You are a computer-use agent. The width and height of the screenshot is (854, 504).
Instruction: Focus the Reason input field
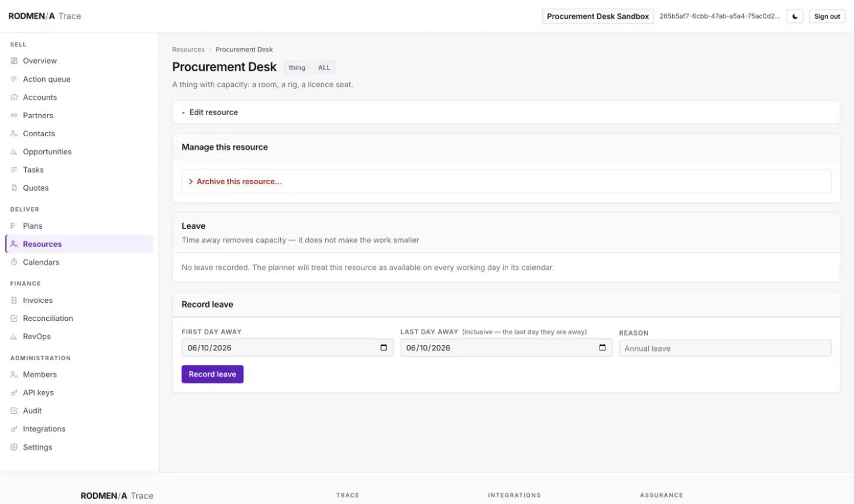725,348
